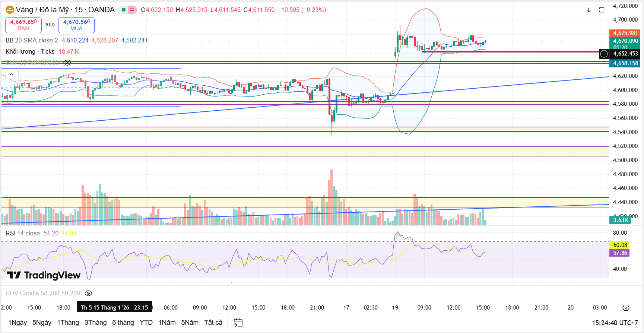
Task: Open the go-to-date calendar icon
Action: point(238,323)
